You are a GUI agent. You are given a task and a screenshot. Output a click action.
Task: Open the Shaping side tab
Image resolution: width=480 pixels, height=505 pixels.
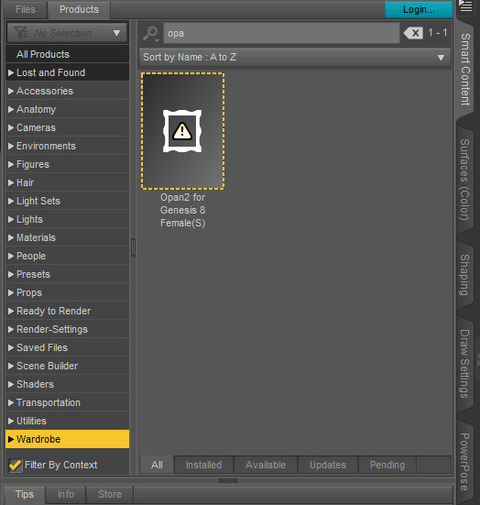[x=465, y=275]
